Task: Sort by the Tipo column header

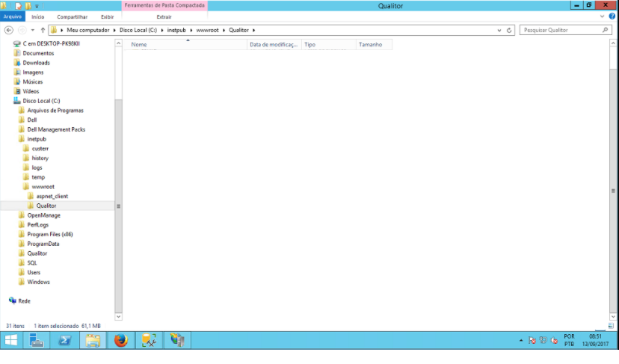Action: click(328, 45)
